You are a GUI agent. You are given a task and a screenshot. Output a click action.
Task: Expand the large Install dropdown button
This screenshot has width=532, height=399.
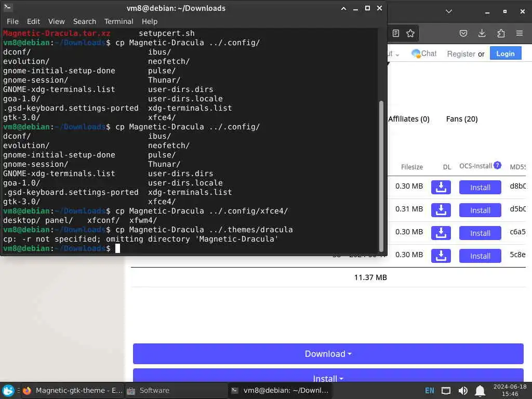tap(328, 376)
